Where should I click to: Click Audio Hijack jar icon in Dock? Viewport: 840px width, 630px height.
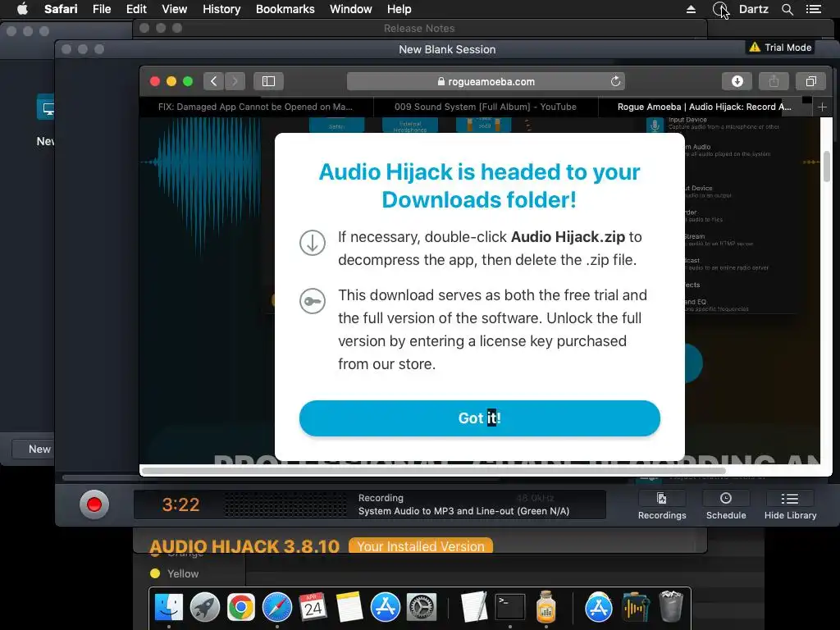(x=546, y=607)
